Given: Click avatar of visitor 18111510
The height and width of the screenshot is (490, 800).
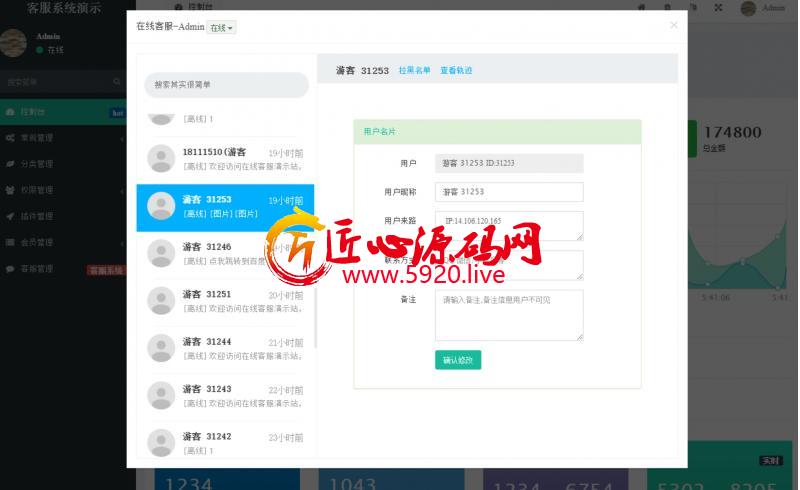Looking at the screenshot, I should pyautogui.click(x=161, y=159).
